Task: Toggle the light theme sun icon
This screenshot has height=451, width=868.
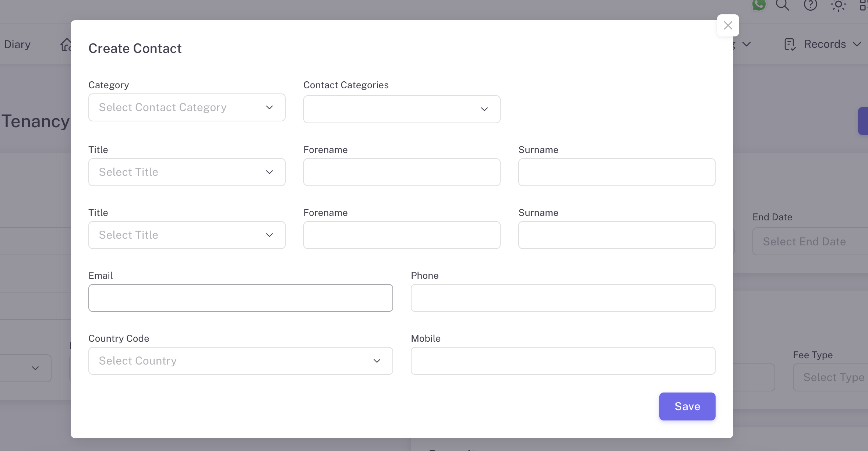Action: [838, 5]
